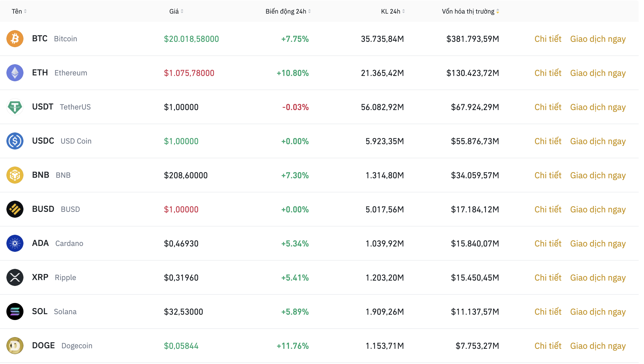Click market cap $7.753,27M cell

(x=477, y=346)
